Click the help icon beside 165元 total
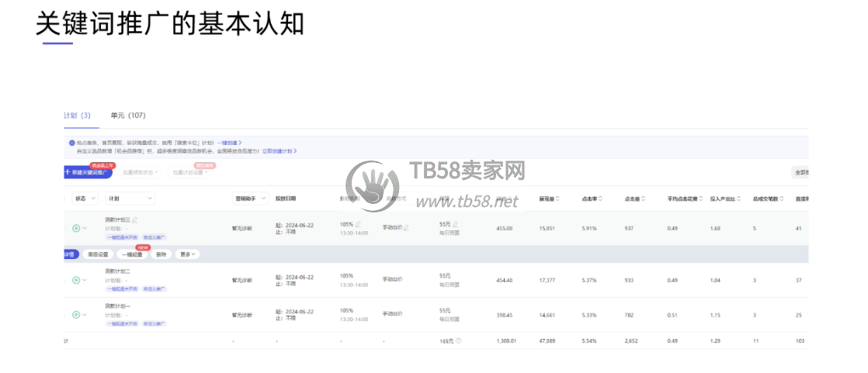This screenshot has height=373, width=868. coord(459,340)
